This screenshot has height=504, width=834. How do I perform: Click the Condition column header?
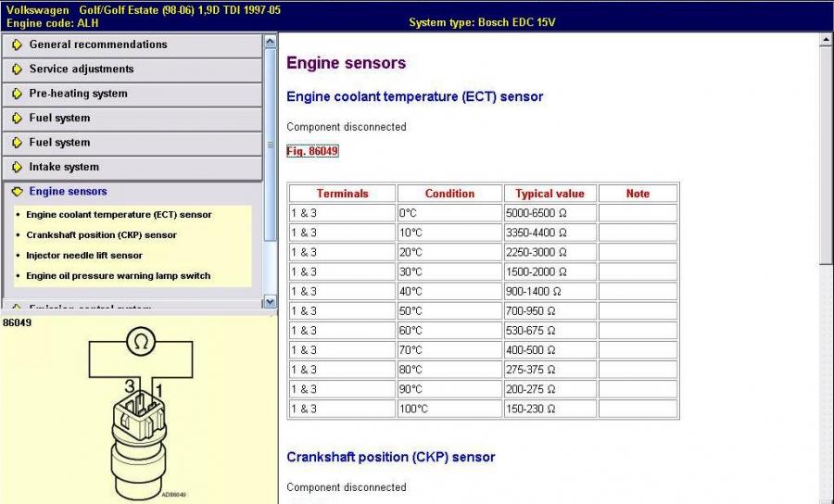449,194
